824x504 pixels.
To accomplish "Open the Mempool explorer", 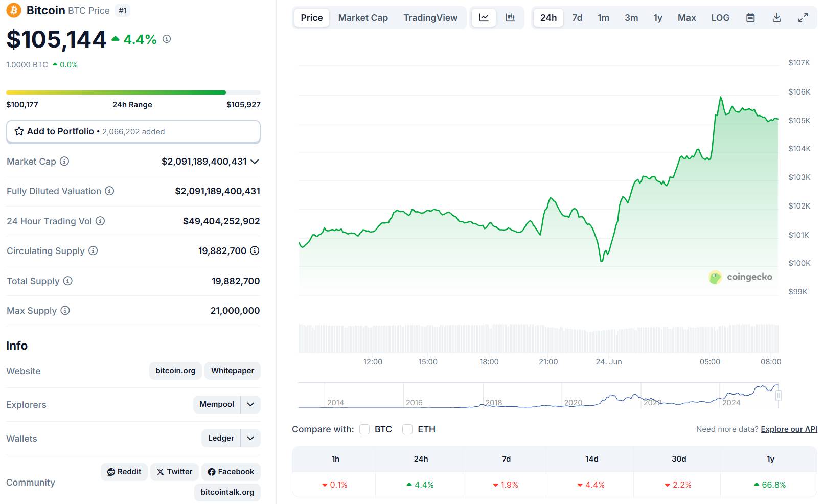I will [x=217, y=404].
